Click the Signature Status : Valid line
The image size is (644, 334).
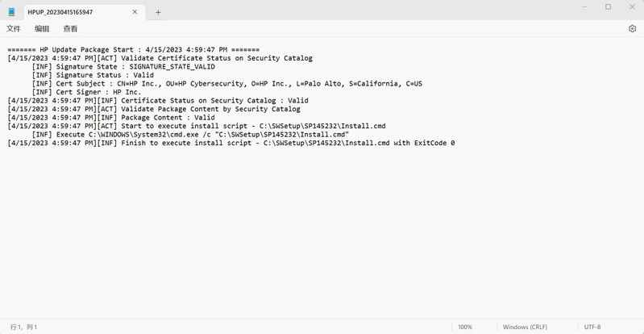pos(93,75)
